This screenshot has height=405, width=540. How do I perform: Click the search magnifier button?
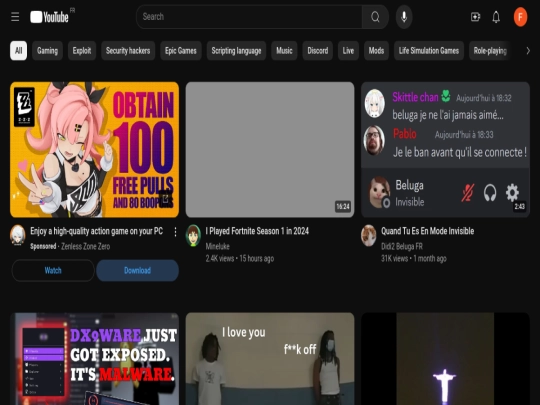375,17
